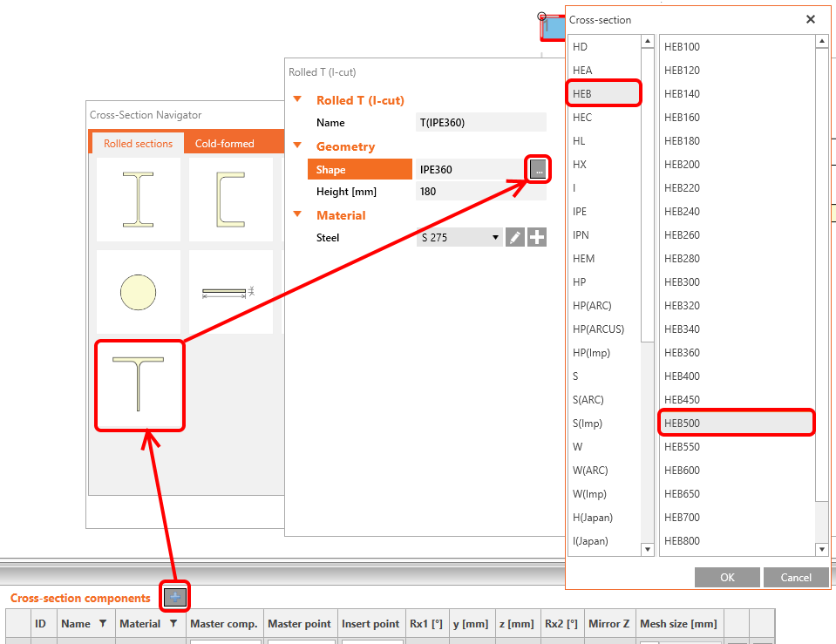The width and height of the screenshot is (836, 644).
Task: Close the Cross-section dialog
Action: click(811, 19)
